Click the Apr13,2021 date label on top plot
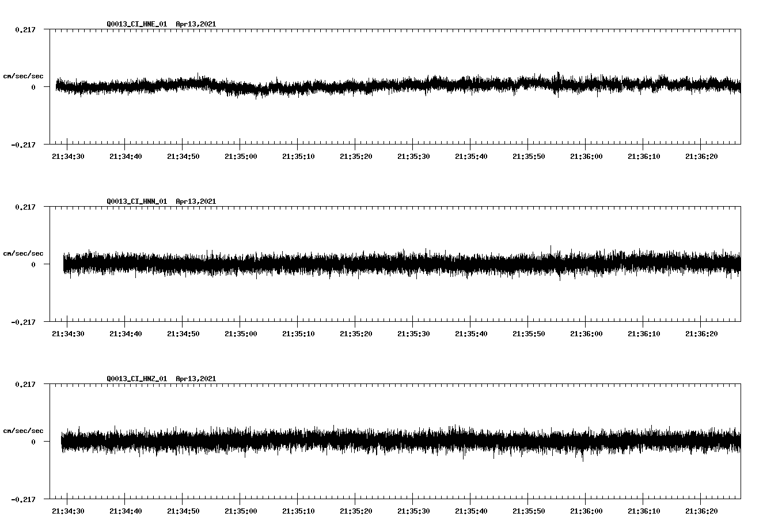Viewport: 782px width, 532px height. click(x=196, y=24)
